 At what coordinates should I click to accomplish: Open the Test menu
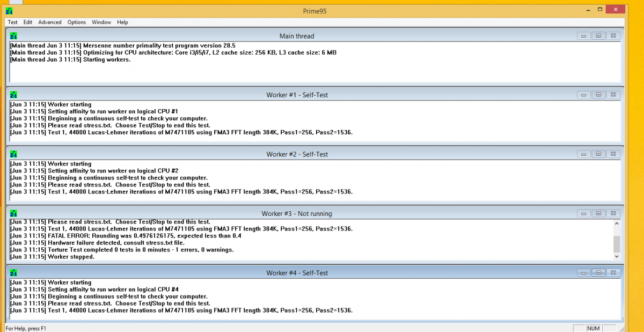tap(12, 22)
